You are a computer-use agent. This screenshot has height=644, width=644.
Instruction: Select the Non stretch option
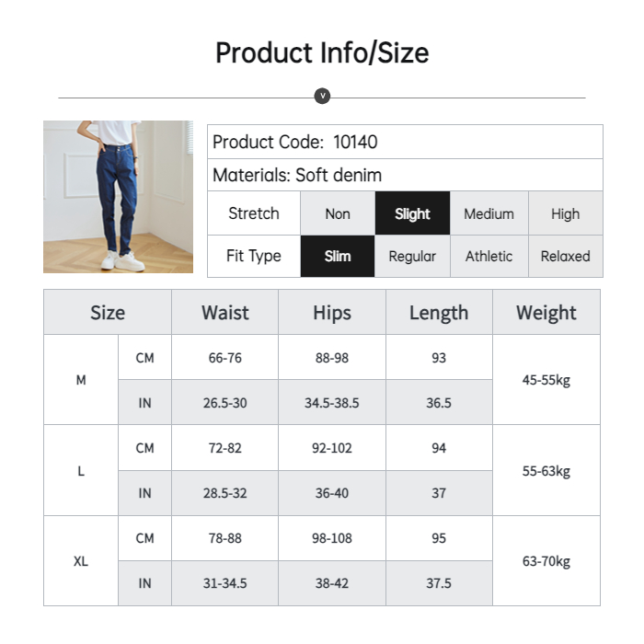338,213
